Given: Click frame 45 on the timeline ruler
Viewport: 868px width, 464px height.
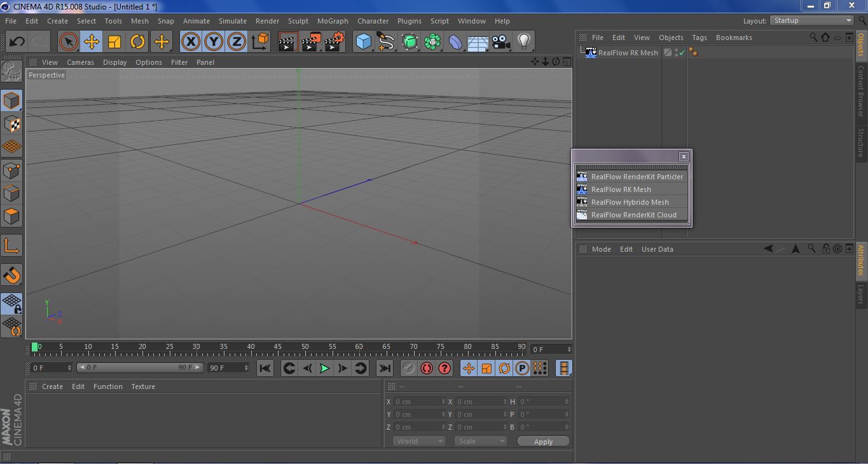Looking at the screenshot, I should point(278,348).
